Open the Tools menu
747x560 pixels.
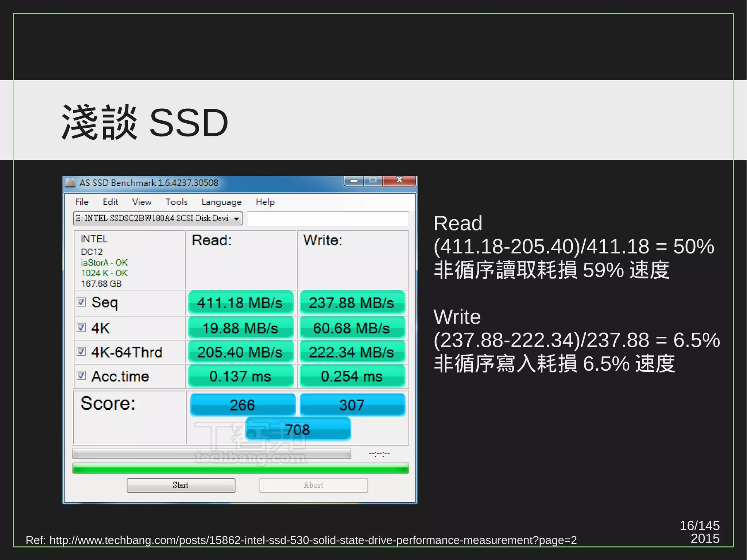(176, 202)
